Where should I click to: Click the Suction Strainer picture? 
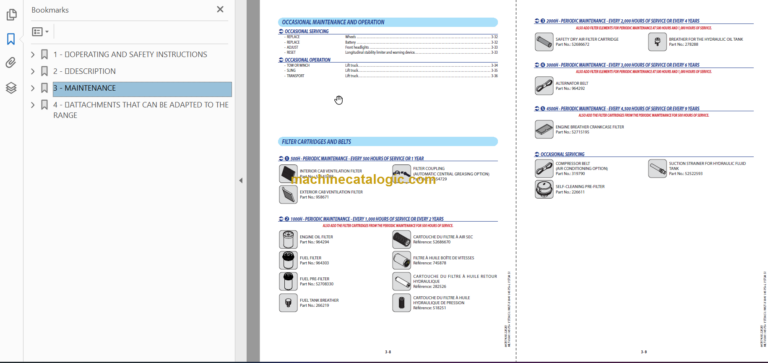tap(657, 168)
